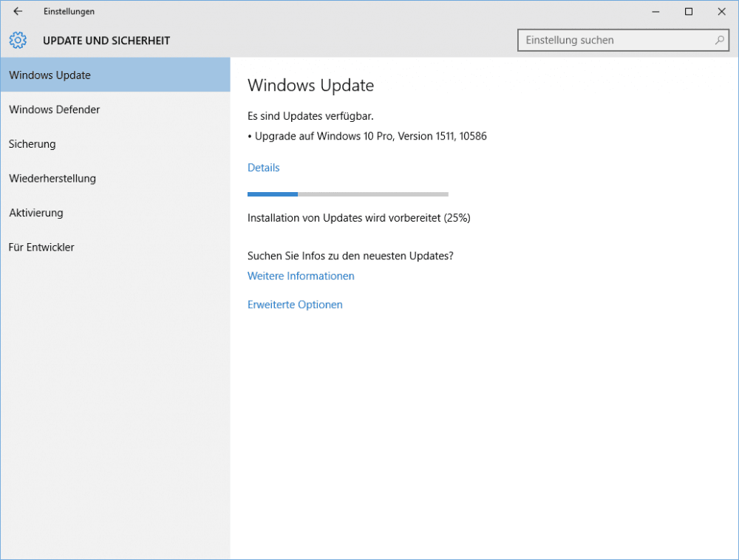Open the Wiederherstellung section
Image resolution: width=739 pixels, height=560 pixels.
115,178
